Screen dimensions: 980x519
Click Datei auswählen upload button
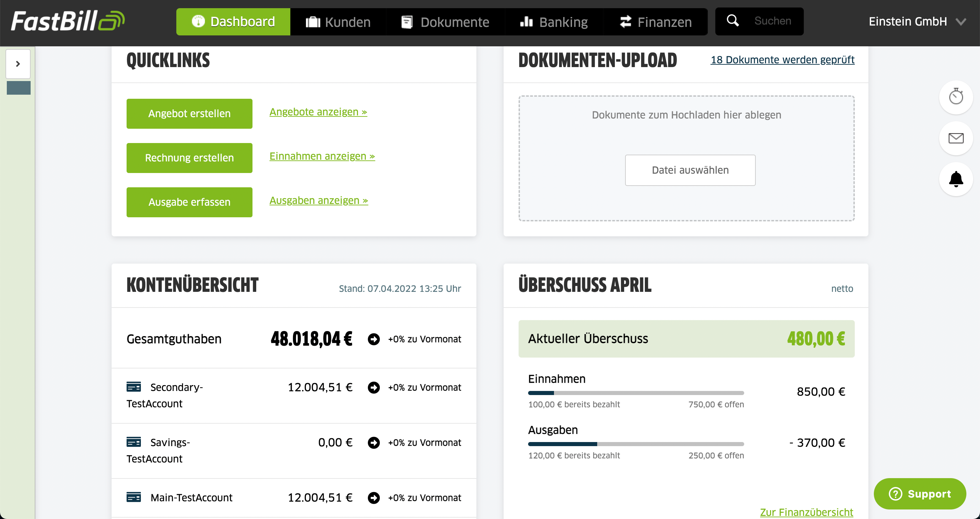[x=690, y=170]
